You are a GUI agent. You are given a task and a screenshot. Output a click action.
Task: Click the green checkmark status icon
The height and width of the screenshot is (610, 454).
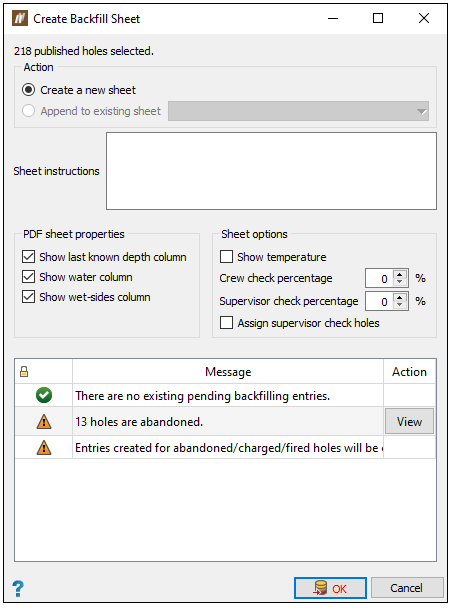(44, 395)
